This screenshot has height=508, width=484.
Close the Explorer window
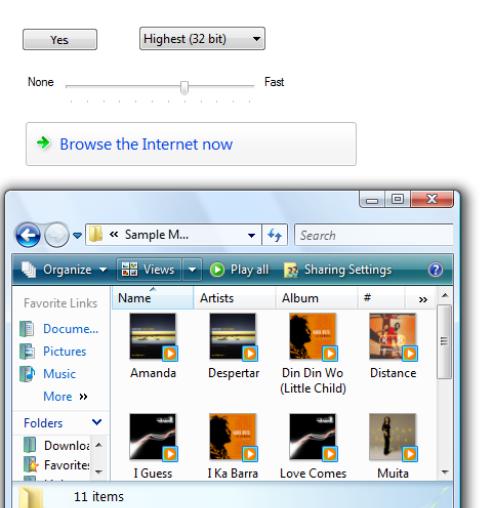(x=432, y=199)
